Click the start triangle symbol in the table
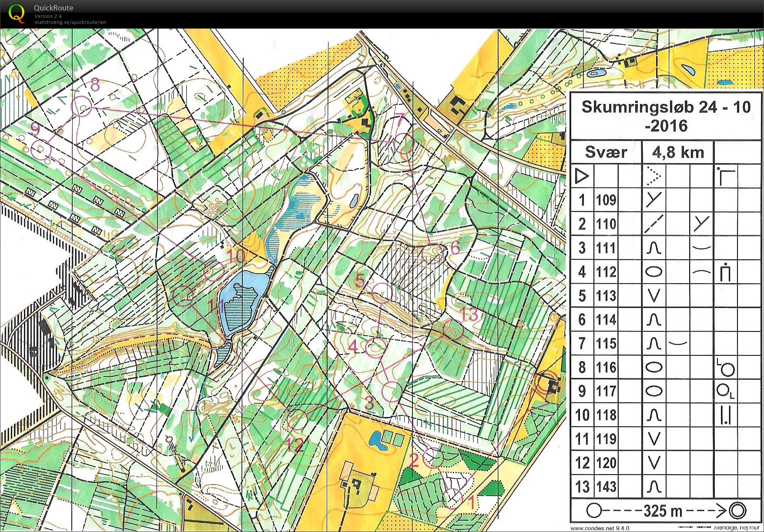The height and width of the screenshot is (532, 764). click(582, 176)
